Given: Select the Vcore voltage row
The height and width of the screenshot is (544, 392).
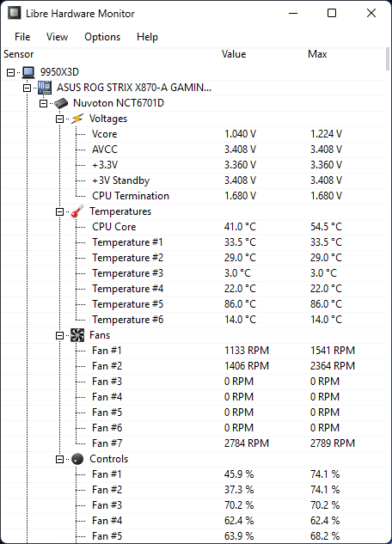Looking at the screenshot, I should pos(193,134).
